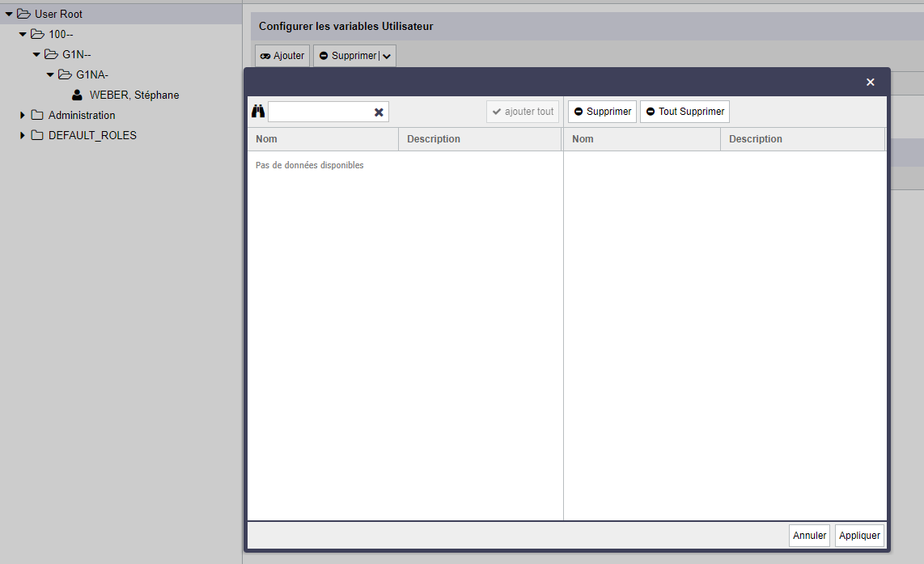
Task: Select WEBER, Stéphane in the tree
Action: [x=134, y=95]
